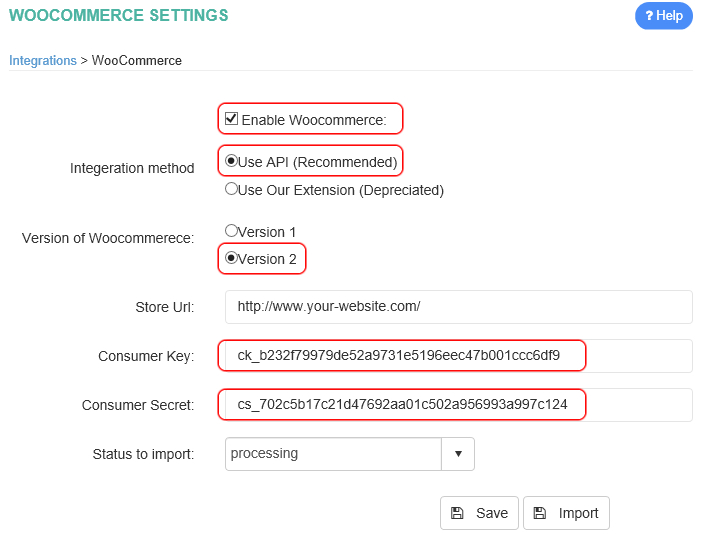701x534 pixels.
Task: Open the Status to import dropdown arrow
Action: click(458, 454)
